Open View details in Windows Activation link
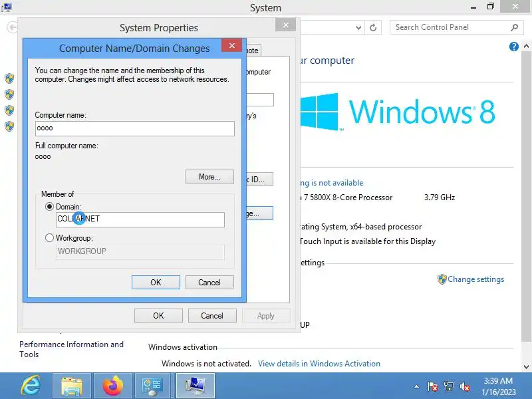 pos(319,364)
